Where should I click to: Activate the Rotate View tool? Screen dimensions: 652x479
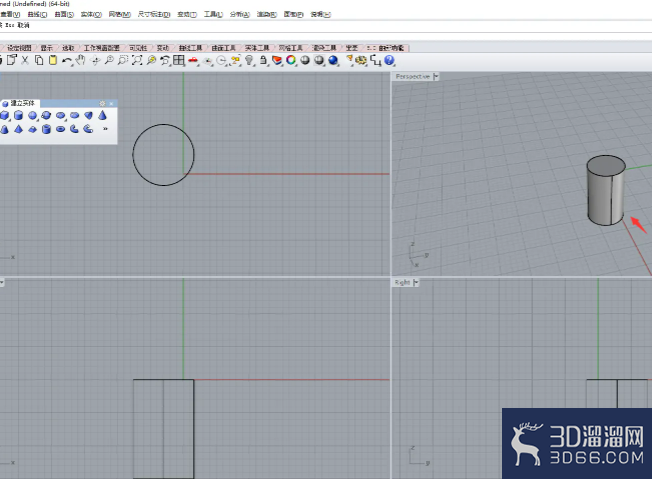point(95,61)
